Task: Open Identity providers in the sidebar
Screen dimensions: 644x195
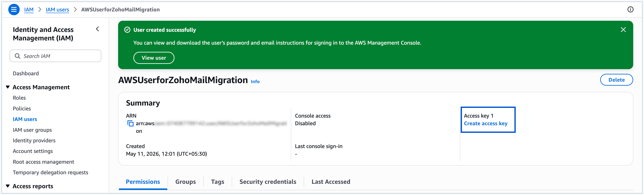Action: tap(34, 140)
